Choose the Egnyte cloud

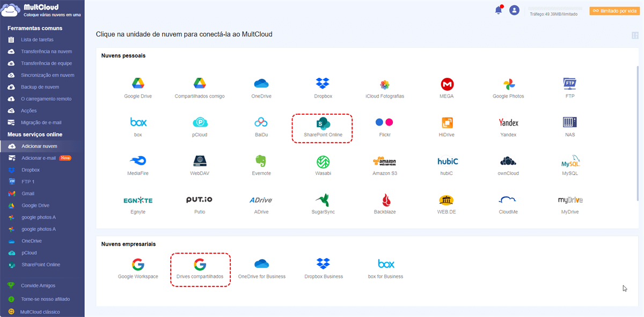point(138,204)
